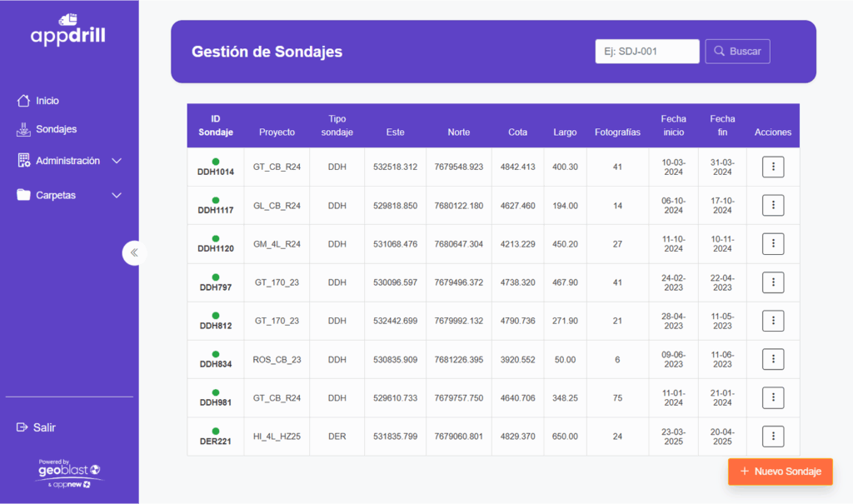Click the geoblast powered-by logo
Image resolution: width=853 pixels, height=504 pixels.
[69, 473]
